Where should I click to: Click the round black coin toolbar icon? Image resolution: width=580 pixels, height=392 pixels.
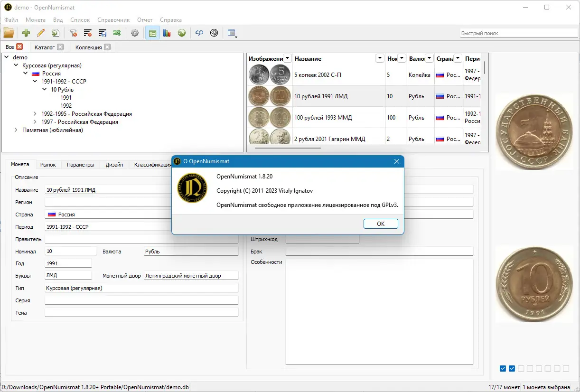[214, 33]
